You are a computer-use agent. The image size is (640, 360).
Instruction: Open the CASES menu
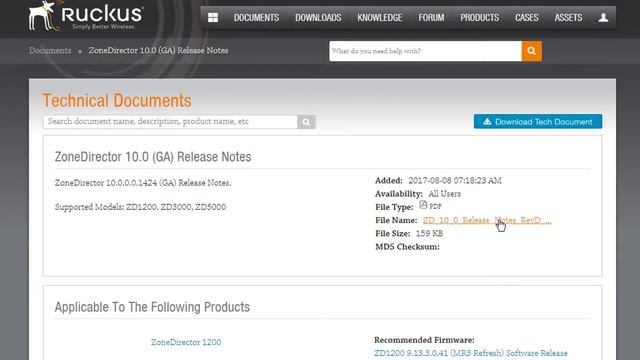[527, 18]
